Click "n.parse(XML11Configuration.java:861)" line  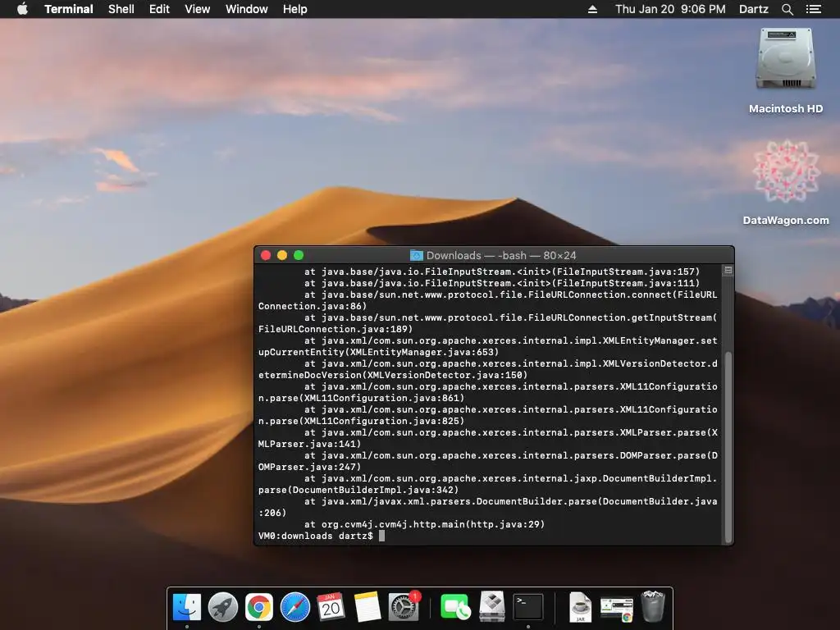pyautogui.click(x=361, y=398)
